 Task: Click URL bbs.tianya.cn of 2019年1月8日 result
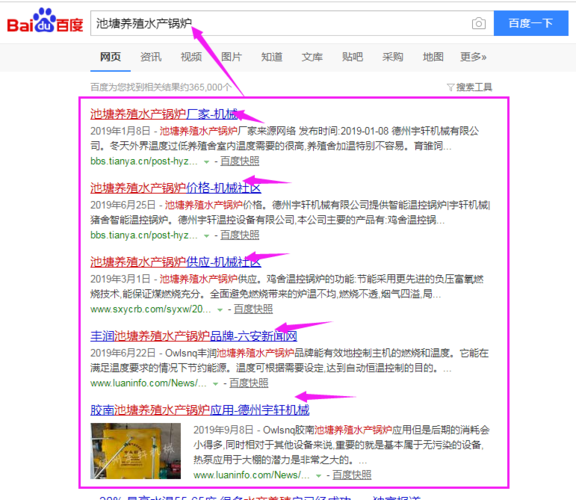pos(144,161)
